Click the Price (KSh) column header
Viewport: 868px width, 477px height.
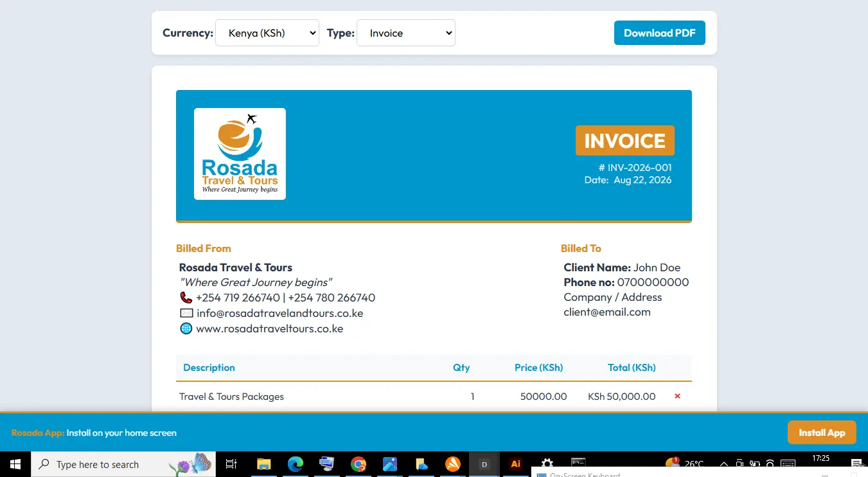[538, 368]
